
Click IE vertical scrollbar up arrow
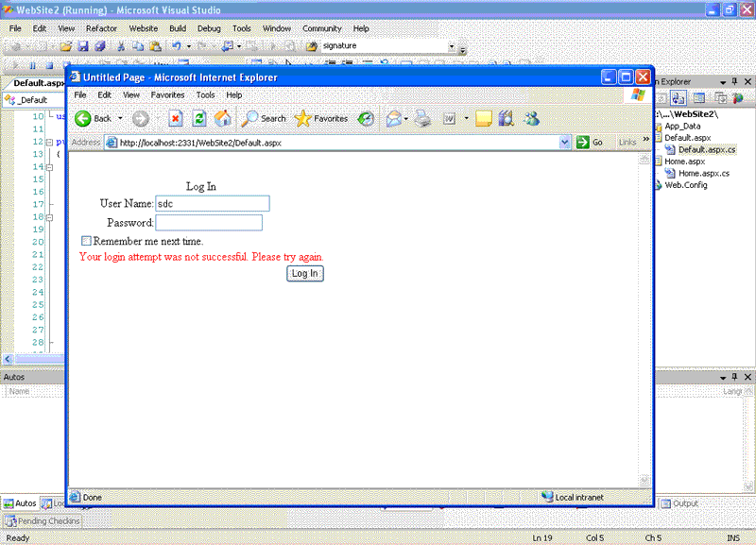point(644,159)
